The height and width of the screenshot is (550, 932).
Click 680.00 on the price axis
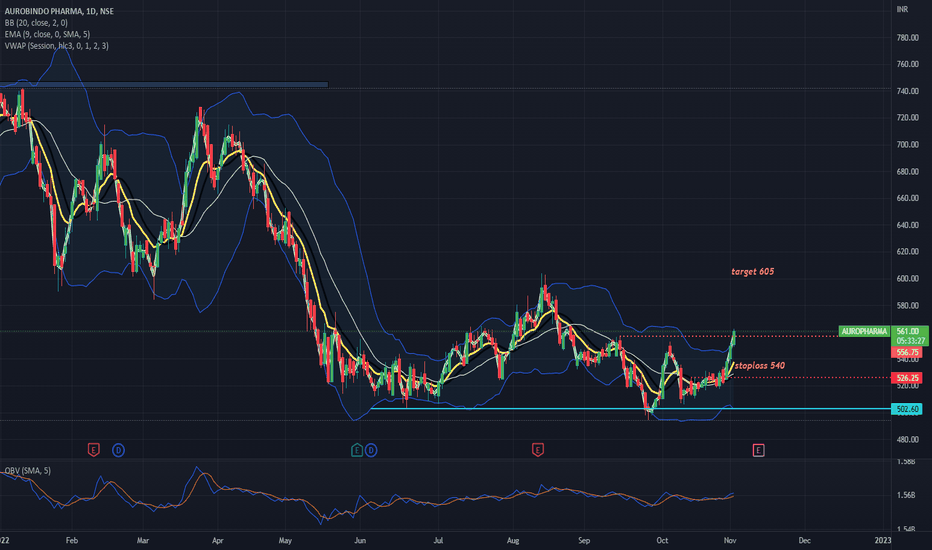coord(908,171)
